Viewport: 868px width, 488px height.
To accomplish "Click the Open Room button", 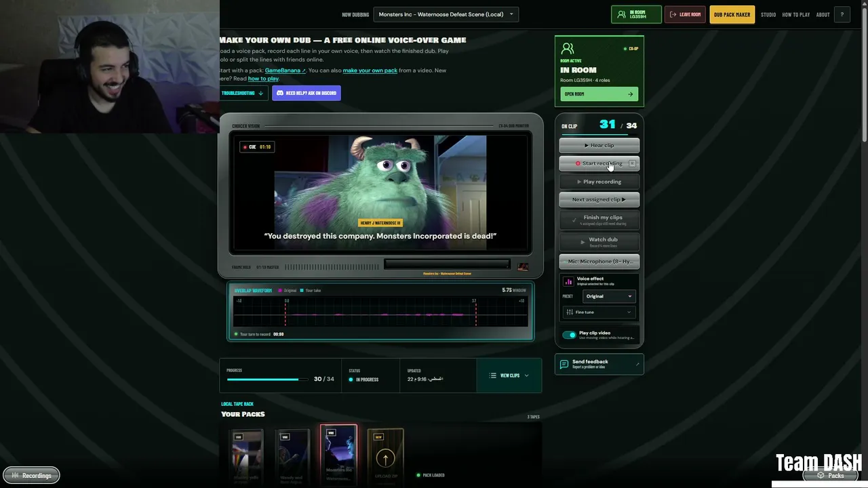I will (599, 94).
